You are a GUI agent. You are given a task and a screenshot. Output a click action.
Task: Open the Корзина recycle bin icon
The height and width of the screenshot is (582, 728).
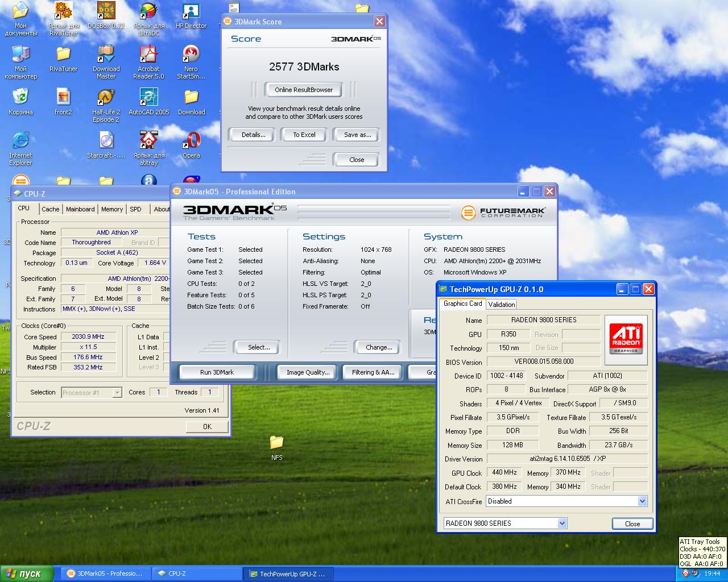(20, 97)
